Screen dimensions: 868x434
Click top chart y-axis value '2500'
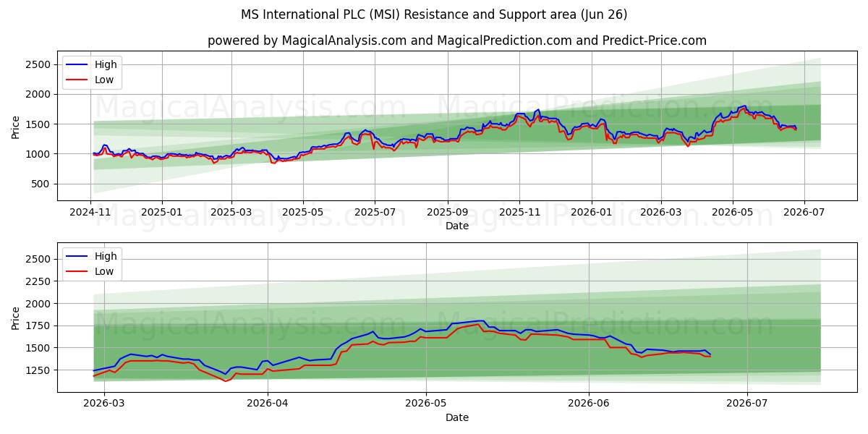[x=38, y=65]
